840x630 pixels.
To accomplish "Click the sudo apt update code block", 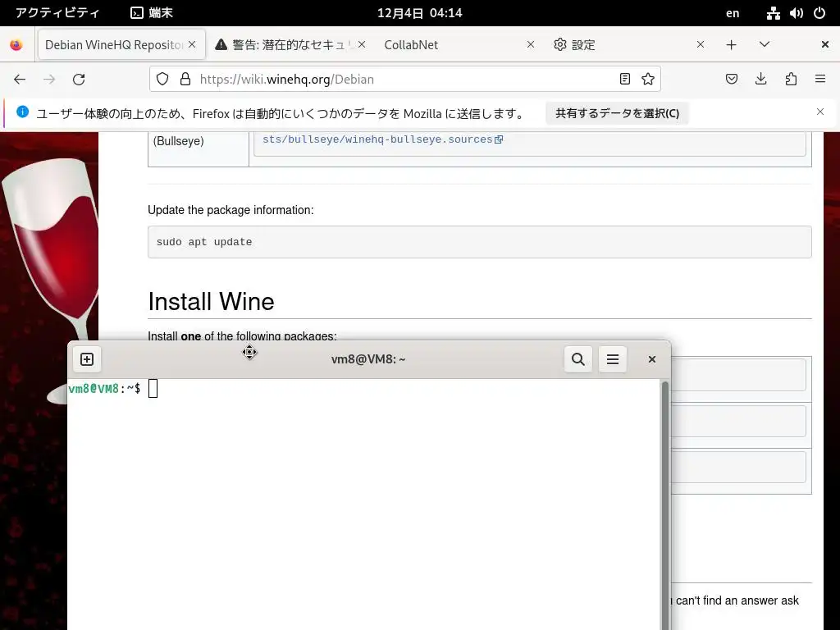I will (x=479, y=242).
